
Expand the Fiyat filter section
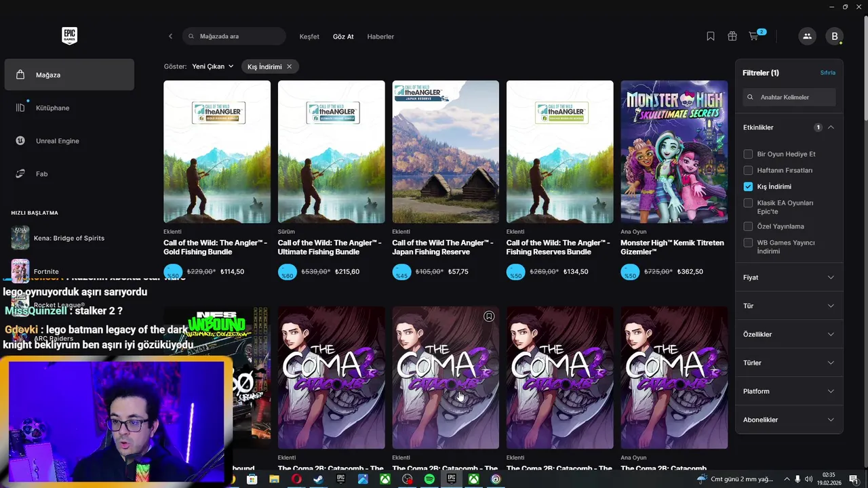point(789,277)
